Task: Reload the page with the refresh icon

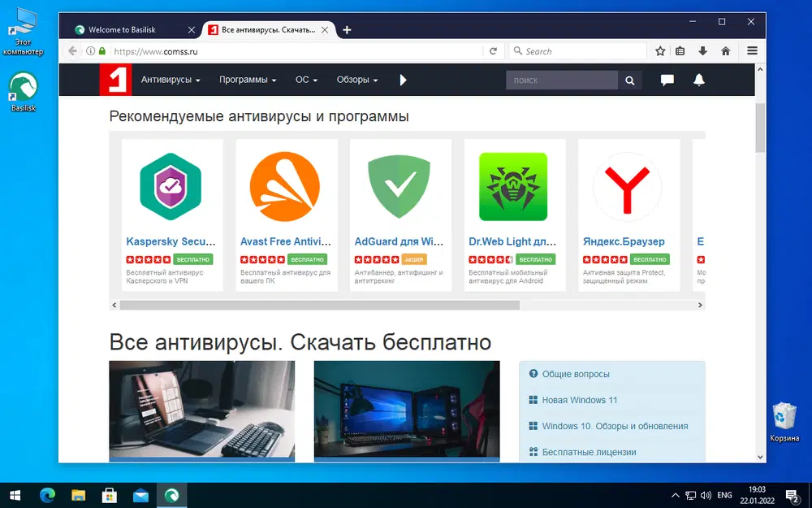Action: [x=493, y=50]
